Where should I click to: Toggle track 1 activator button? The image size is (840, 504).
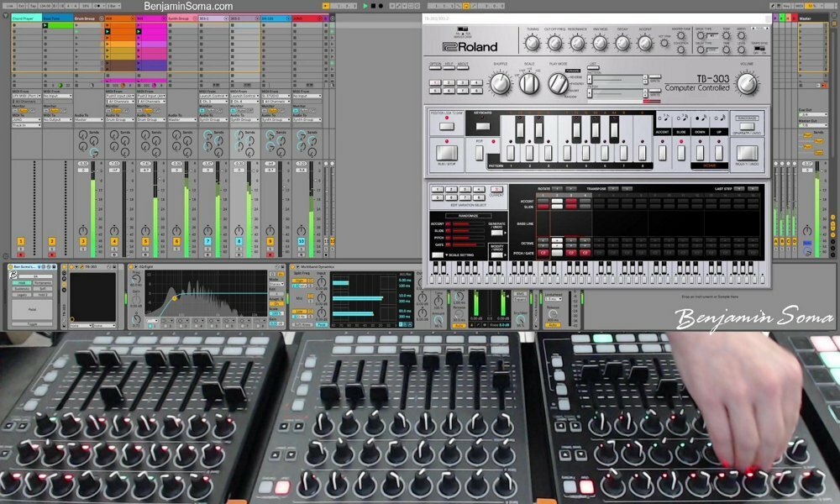tap(21, 242)
